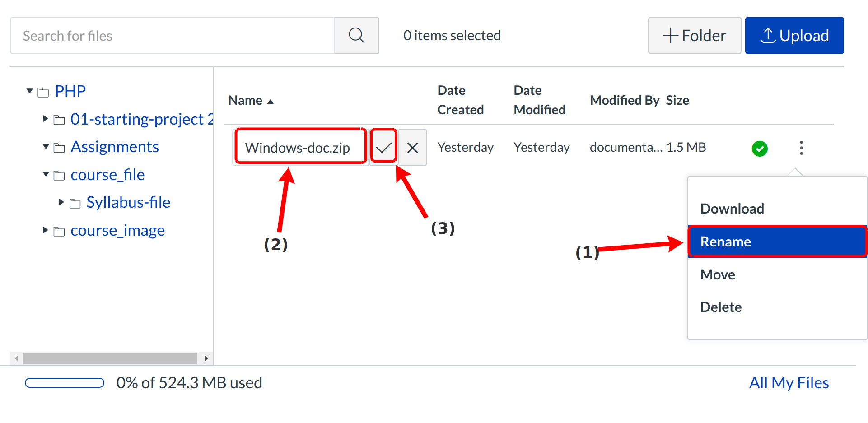Click the green published status icon
This screenshot has width=868, height=423.
pyautogui.click(x=760, y=149)
